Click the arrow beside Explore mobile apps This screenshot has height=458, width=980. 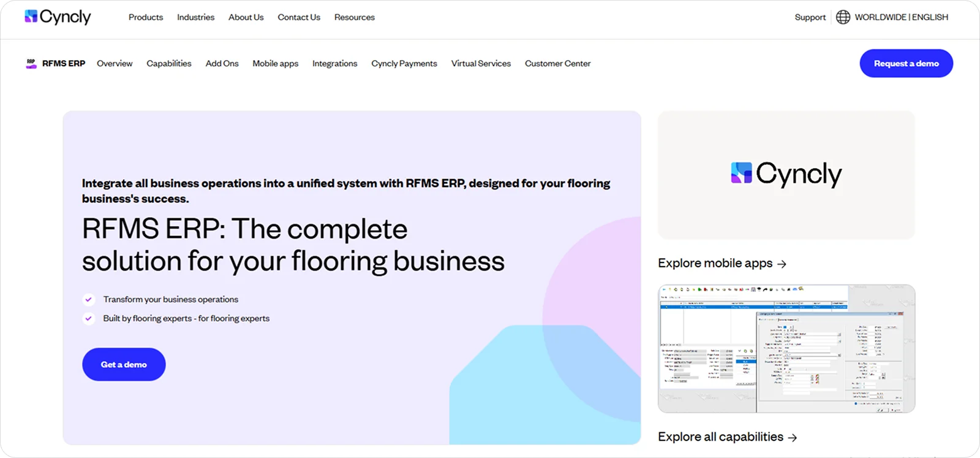tap(782, 264)
